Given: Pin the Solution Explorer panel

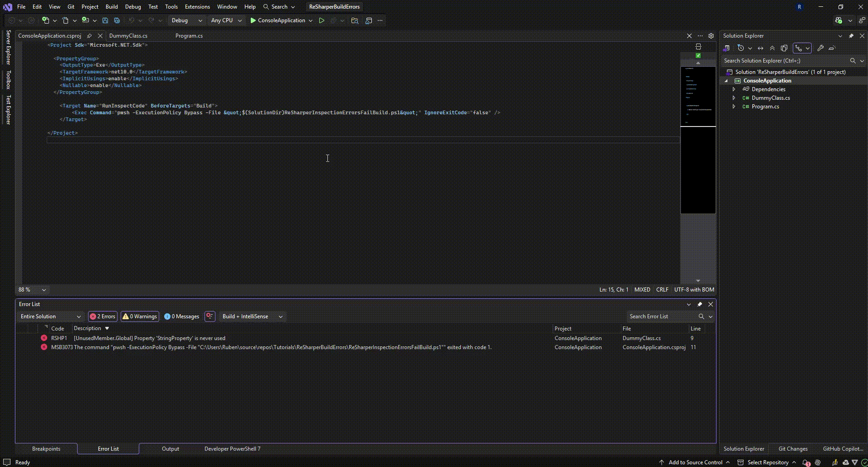Looking at the screenshot, I should [851, 36].
